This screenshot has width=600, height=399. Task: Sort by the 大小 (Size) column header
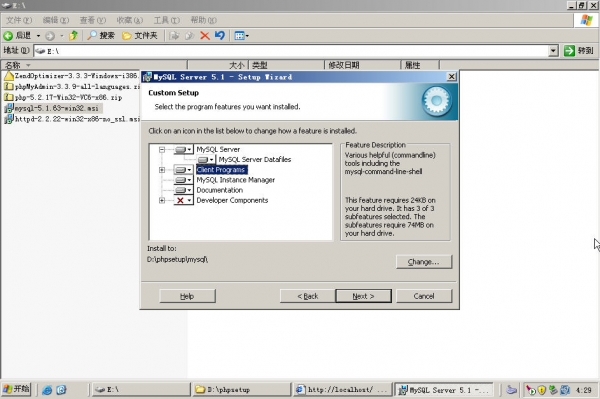pos(218,65)
